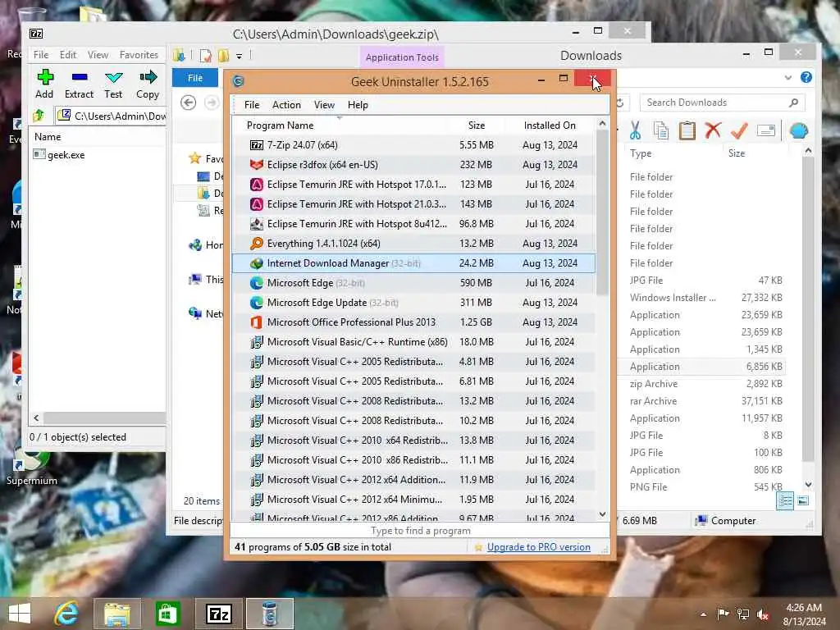
Task: Click the Copy icon in Explorer toolbar
Action: point(661,130)
